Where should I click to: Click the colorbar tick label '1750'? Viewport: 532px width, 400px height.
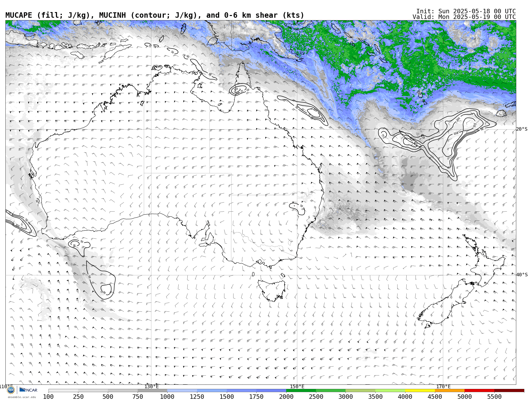(256, 397)
